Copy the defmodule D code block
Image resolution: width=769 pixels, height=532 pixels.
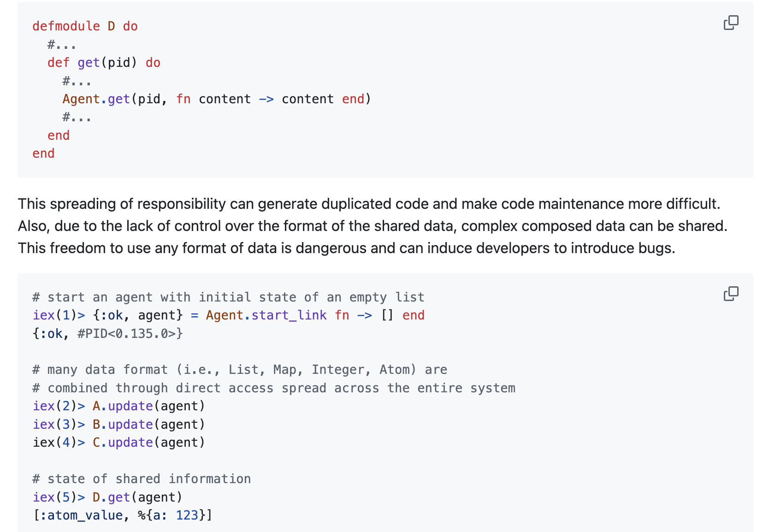[731, 23]
